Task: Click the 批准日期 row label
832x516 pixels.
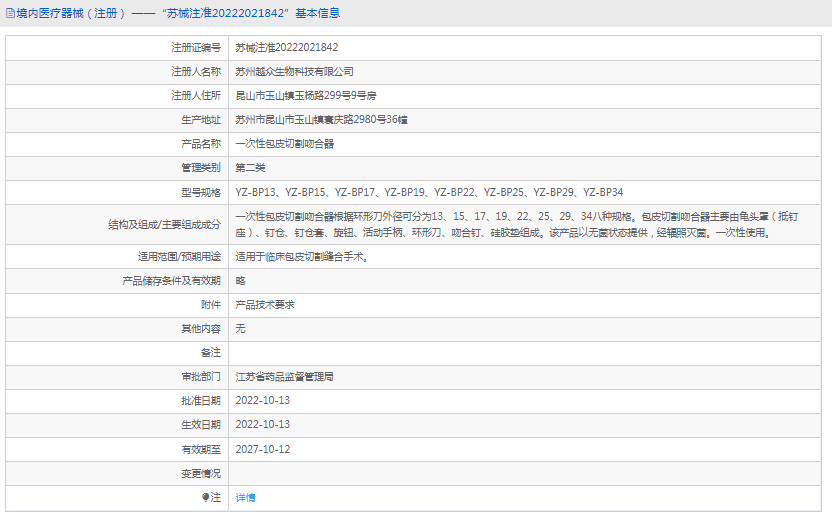Action: coord(201,400)
